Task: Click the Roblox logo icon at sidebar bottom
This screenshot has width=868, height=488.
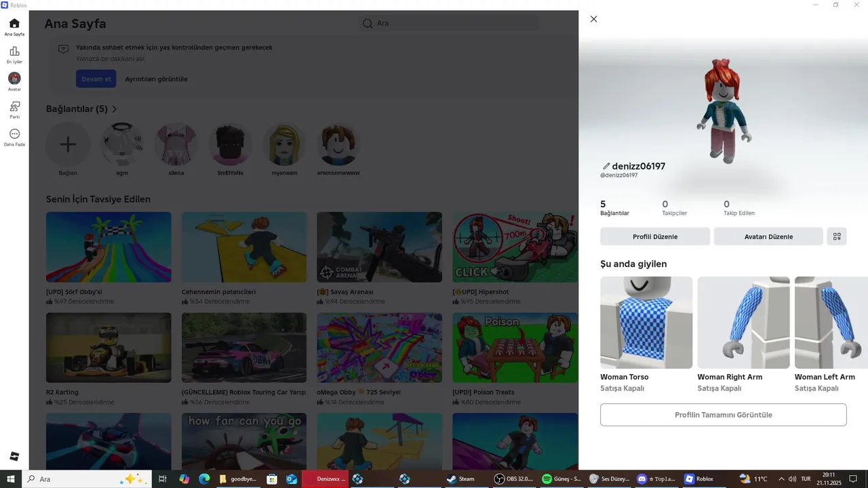Action: (14, 456)
